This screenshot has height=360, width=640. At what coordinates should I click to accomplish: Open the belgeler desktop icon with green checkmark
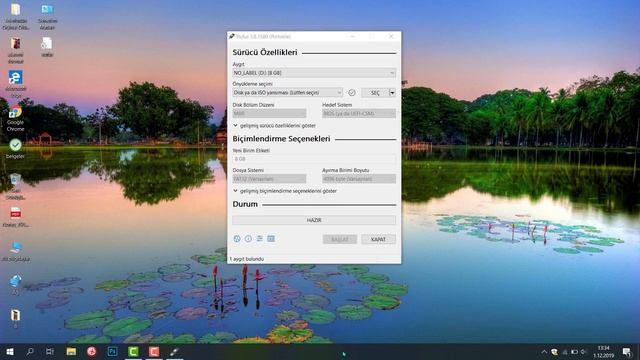pyautogui.click(x=16, y=149)
